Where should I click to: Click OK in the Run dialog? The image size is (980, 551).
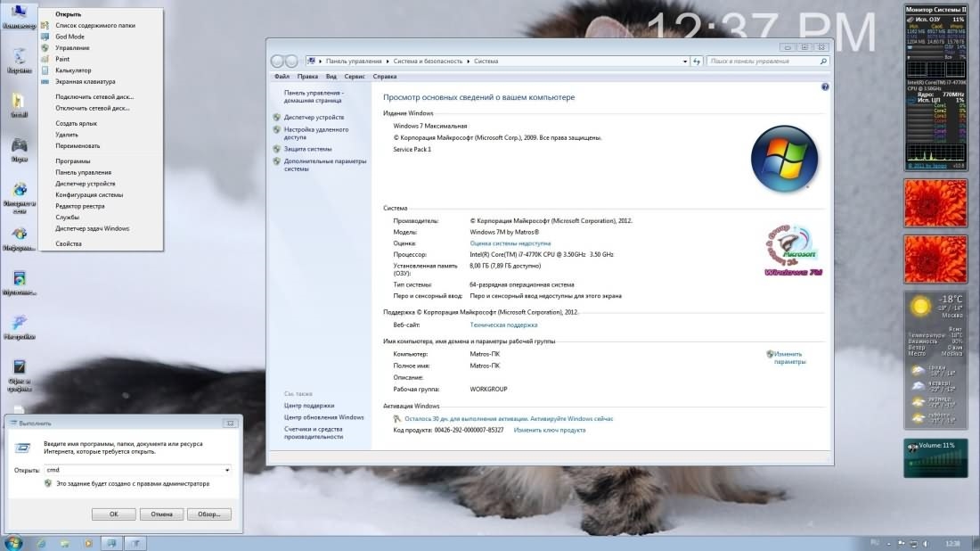[114, 514]
